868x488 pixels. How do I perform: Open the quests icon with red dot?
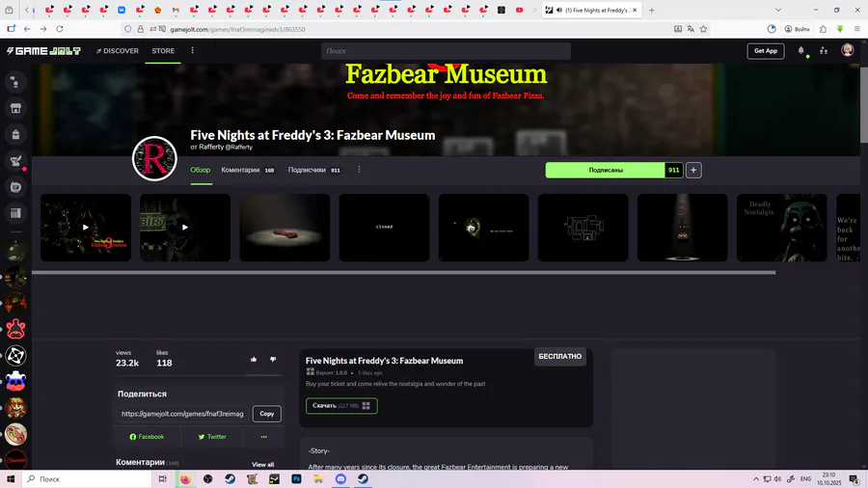[x=15, y=161]
